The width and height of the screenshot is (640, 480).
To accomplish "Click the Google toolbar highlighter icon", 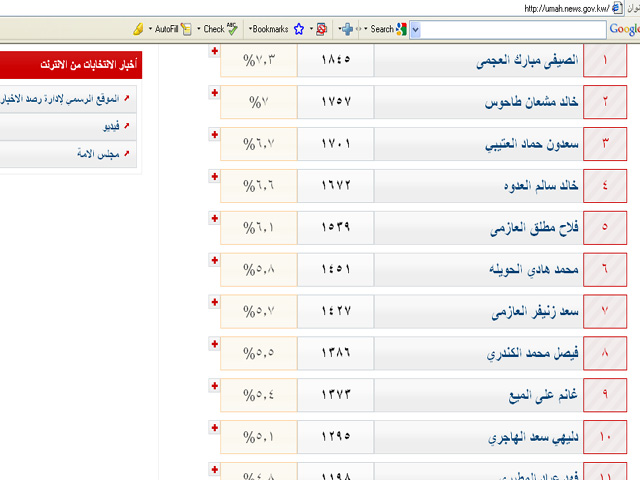I will (x=138, y=29).
